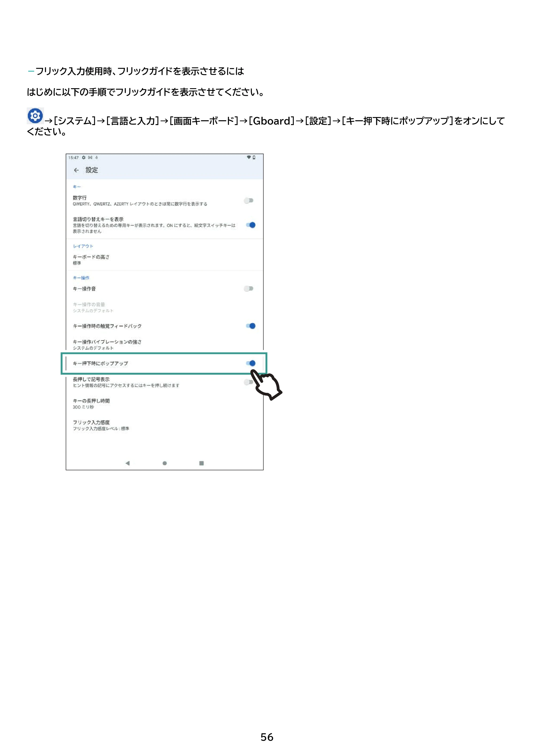Tap the キー操作 section header

tap(81, 278)
